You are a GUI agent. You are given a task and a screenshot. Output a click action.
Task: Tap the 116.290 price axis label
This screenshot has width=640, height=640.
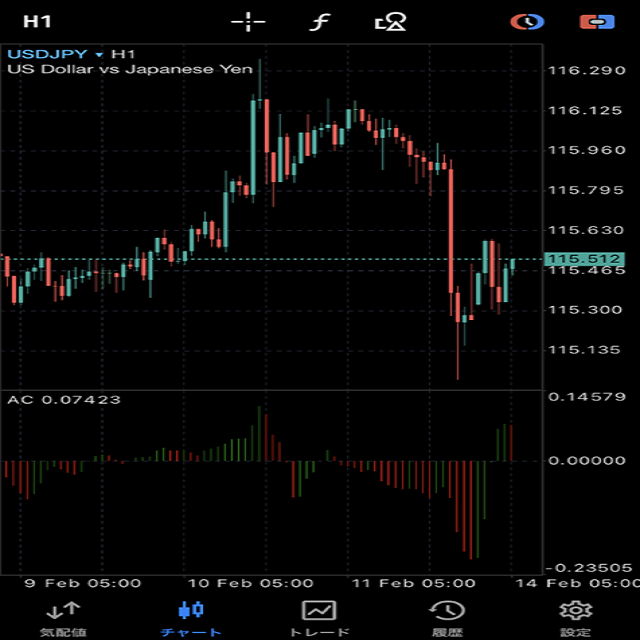tap(587, 71)
